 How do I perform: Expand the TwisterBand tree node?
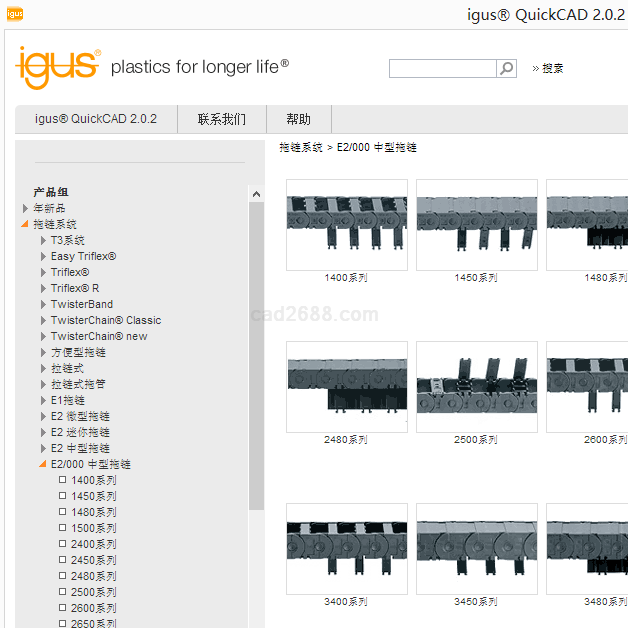[x=43, y=304]
